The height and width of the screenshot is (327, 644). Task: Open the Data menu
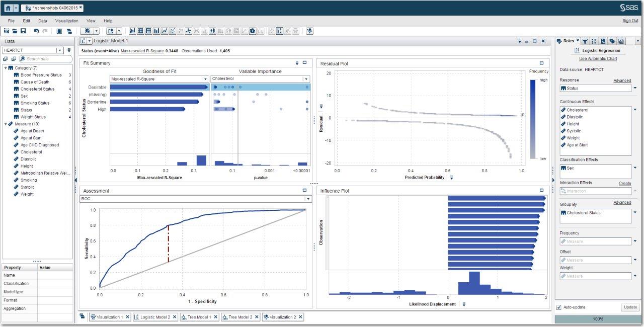43,21
